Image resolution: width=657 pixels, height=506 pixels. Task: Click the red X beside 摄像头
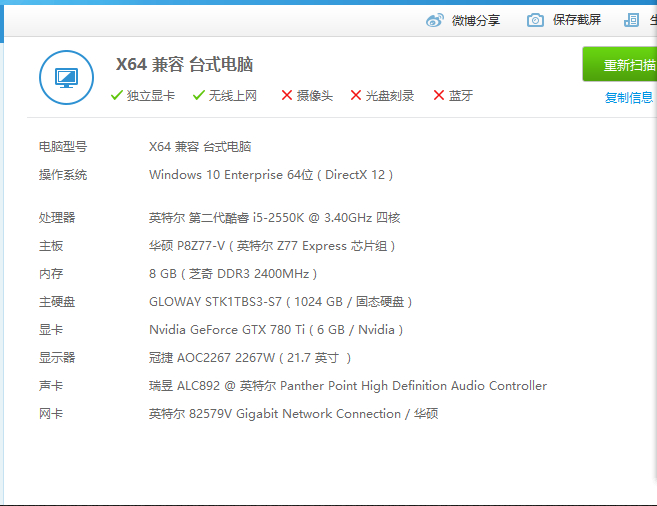(x=287, y=96)
